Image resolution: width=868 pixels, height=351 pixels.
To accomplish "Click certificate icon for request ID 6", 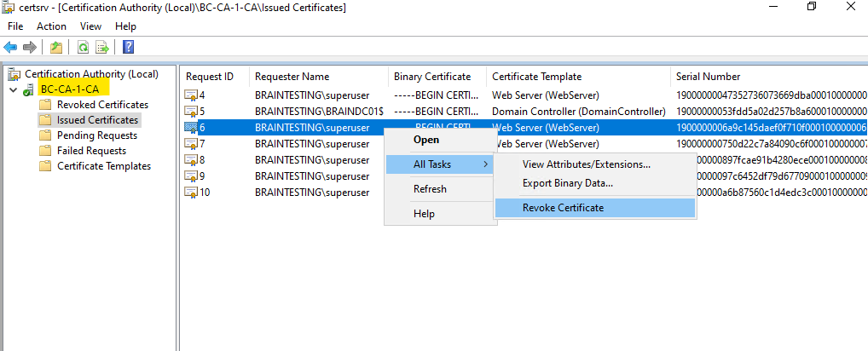I will [191, 128].
